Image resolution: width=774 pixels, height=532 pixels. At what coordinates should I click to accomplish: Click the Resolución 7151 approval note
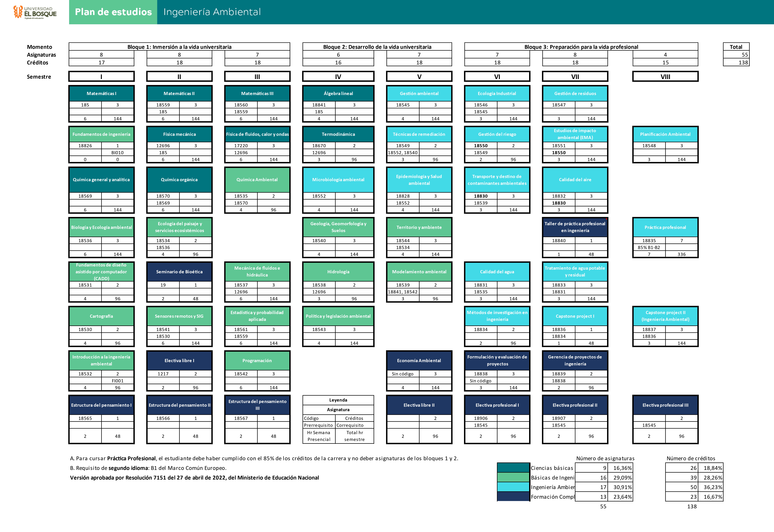point(195,478)
